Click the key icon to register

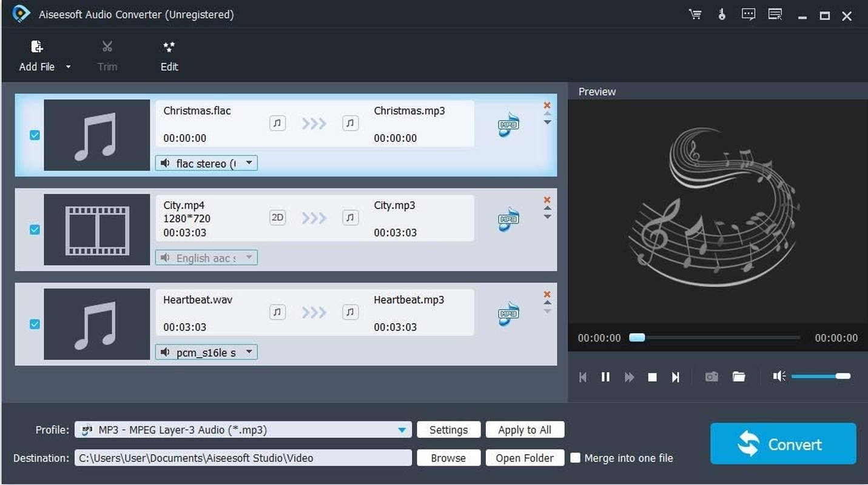[x=722, y=14]
